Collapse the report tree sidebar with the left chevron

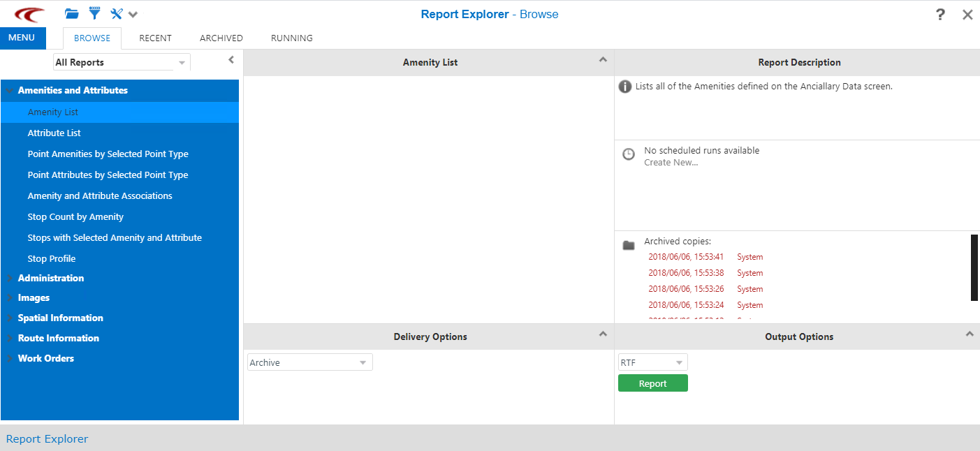[x=231, y=61]
